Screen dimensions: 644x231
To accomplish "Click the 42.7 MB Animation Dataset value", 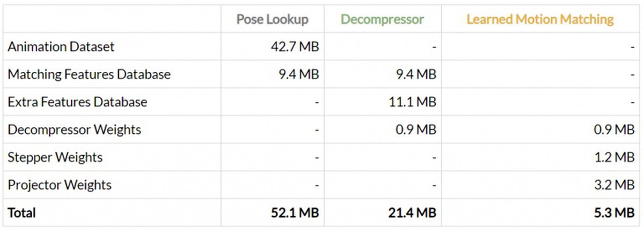I will (295, 47).
